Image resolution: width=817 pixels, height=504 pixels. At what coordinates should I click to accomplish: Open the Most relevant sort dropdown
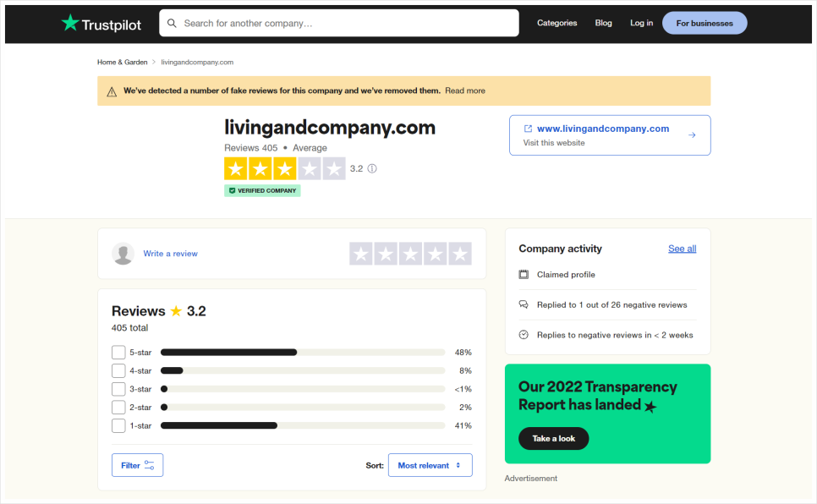point(430,465)
